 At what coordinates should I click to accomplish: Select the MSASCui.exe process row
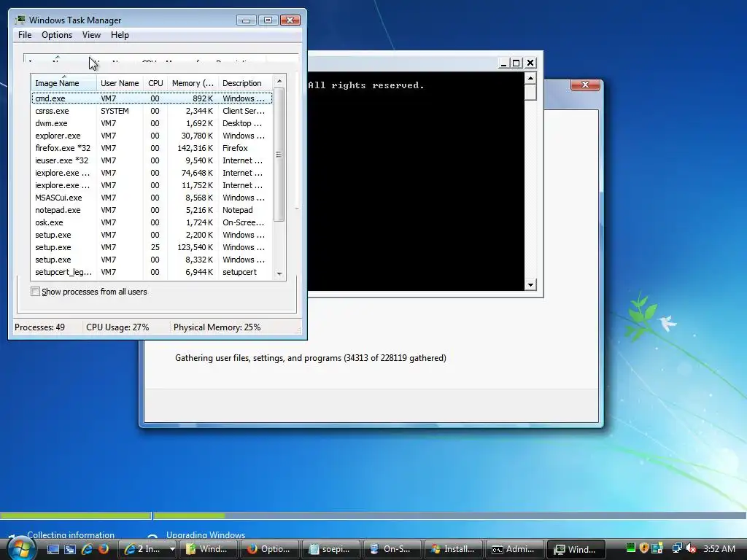(x=152, y=197)
